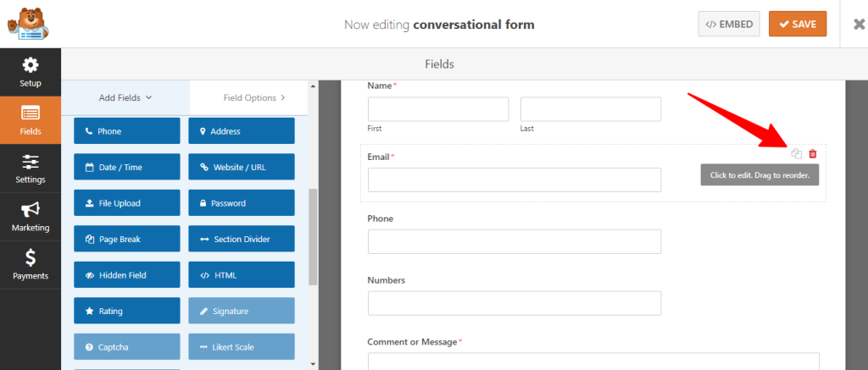Add a Website / URL field
The image size is (868, 370).
242,167
